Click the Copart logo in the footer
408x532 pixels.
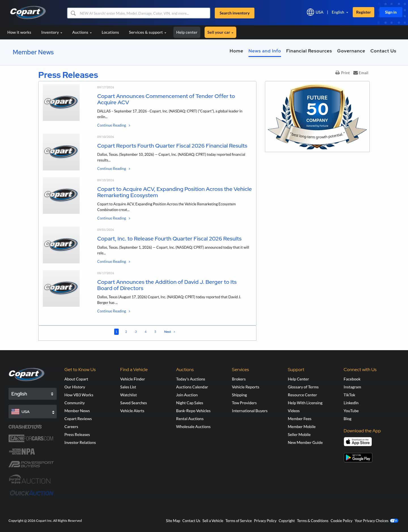coord(26,374)
